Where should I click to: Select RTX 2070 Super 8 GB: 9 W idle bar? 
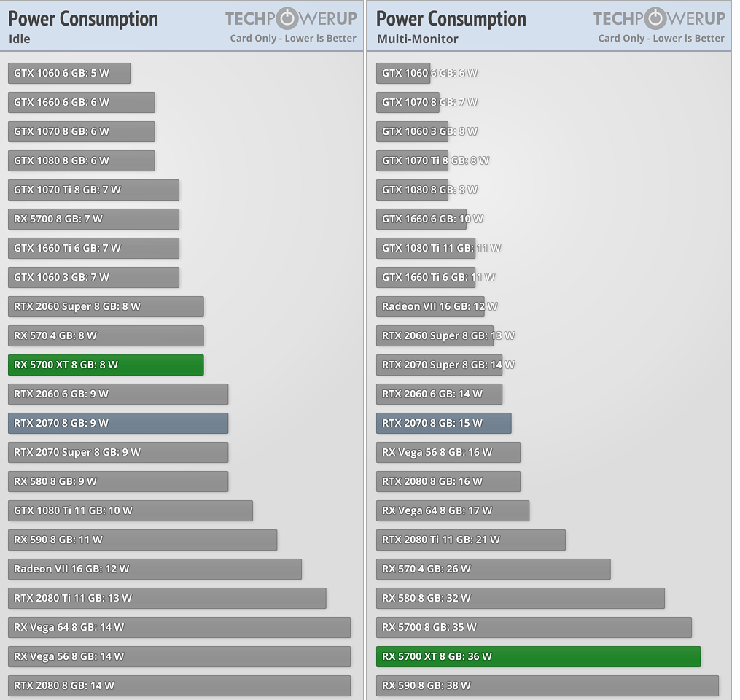click(118, 452)
